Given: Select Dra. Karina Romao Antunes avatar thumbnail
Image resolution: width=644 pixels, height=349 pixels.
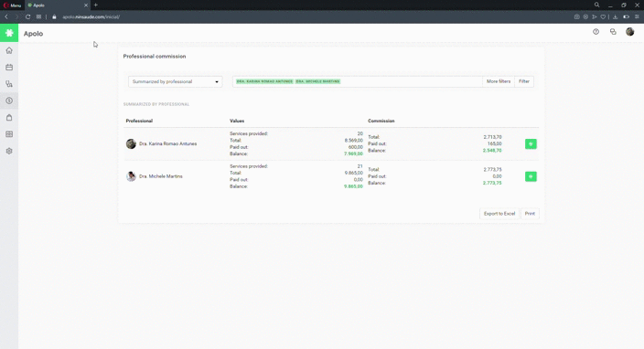Looking at the screenshot, I should click(x=131, y=144).
